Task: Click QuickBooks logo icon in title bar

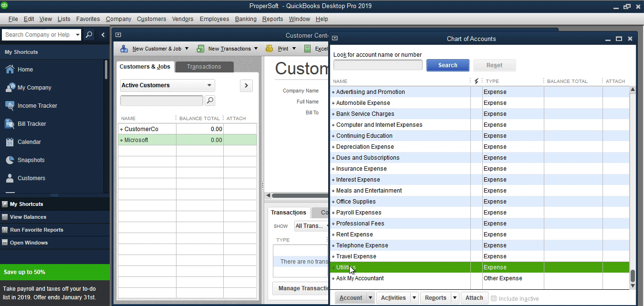Action: pos(5,5)
